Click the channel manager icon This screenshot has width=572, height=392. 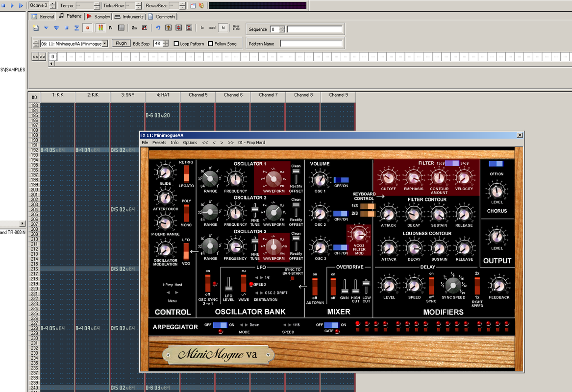pos(121,28)
